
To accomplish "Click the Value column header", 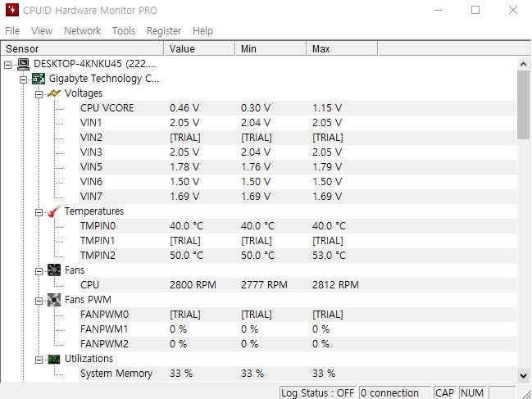I will pos(199,49).
